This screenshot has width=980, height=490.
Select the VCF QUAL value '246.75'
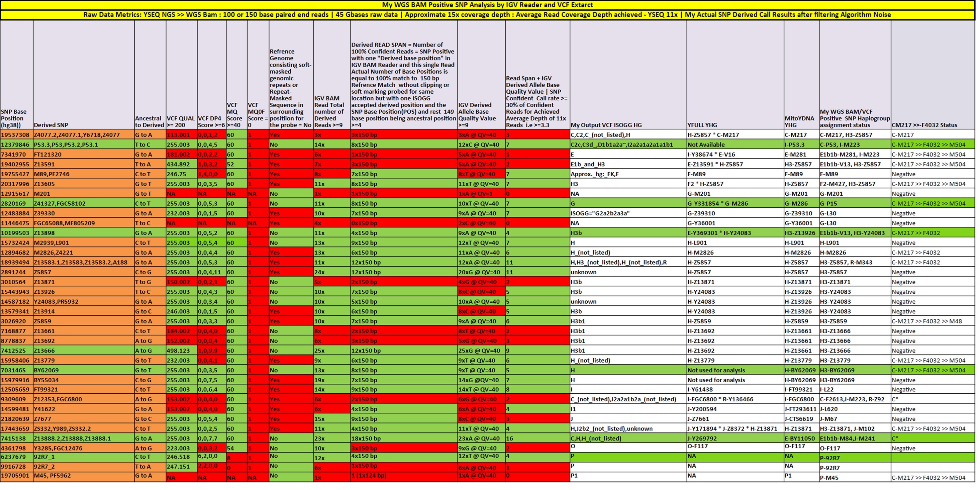point(182,174)
